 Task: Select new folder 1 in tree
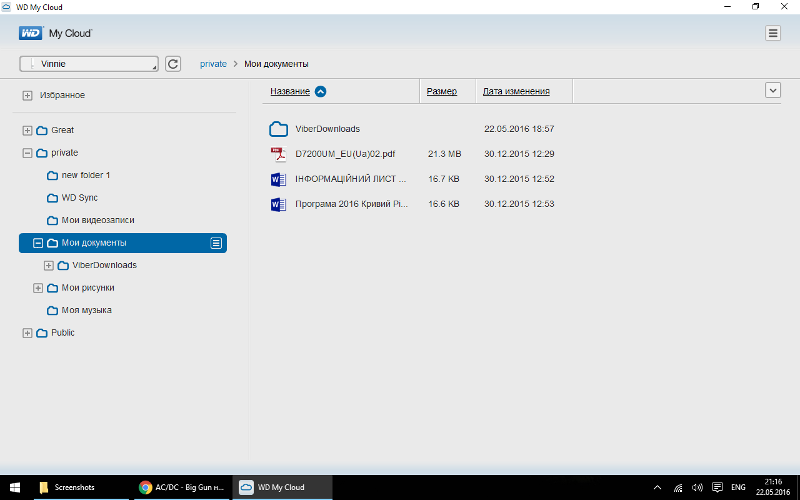[x=86, y=175]
